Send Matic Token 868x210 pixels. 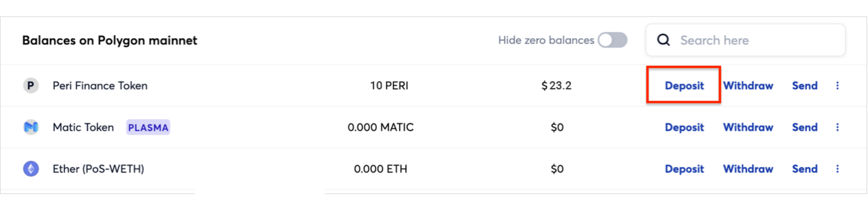point(805,127)
